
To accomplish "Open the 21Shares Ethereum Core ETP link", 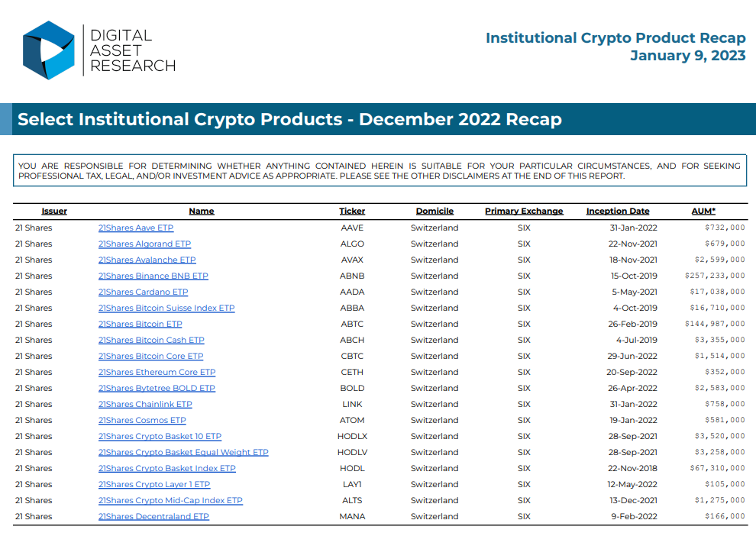I will (x=157, y=372).
